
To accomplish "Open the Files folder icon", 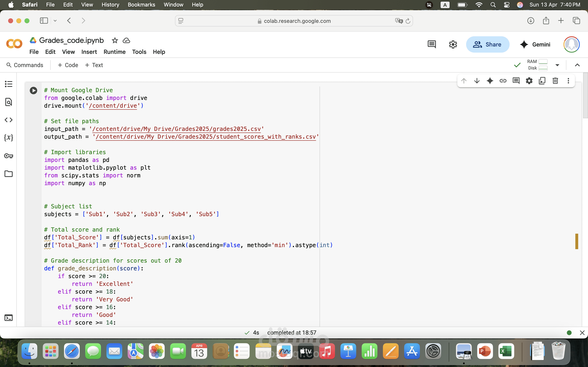I will 9,174.
